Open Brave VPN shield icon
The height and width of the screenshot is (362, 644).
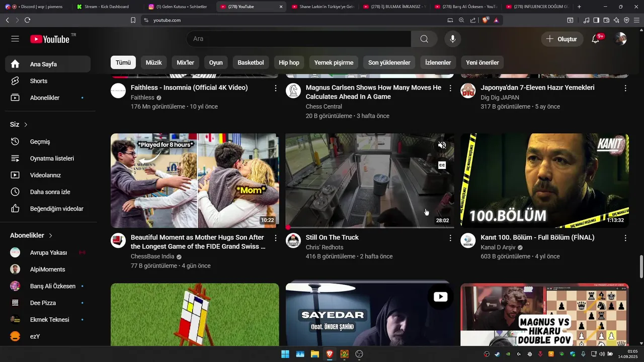pos(626,20)
